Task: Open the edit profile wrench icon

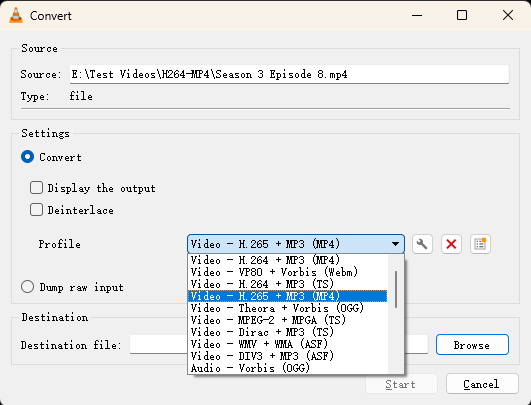Action: [x=422, y=244]
